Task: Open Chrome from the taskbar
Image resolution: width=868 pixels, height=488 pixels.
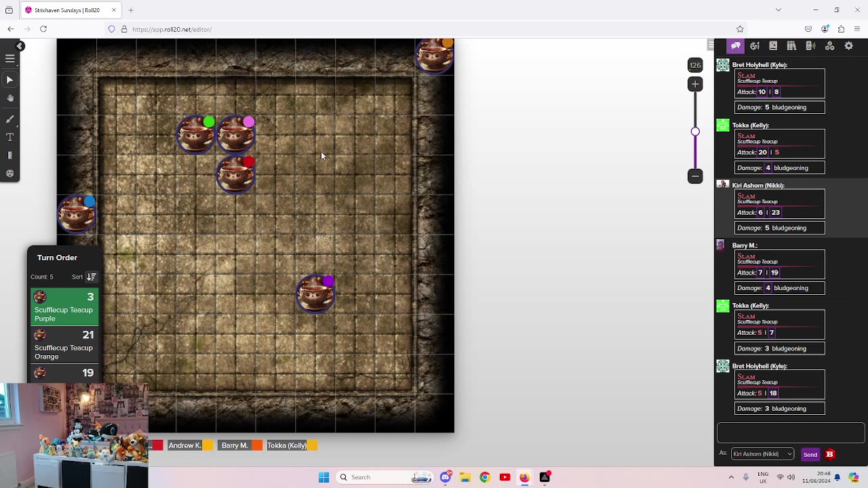Action: coord(484,477)
